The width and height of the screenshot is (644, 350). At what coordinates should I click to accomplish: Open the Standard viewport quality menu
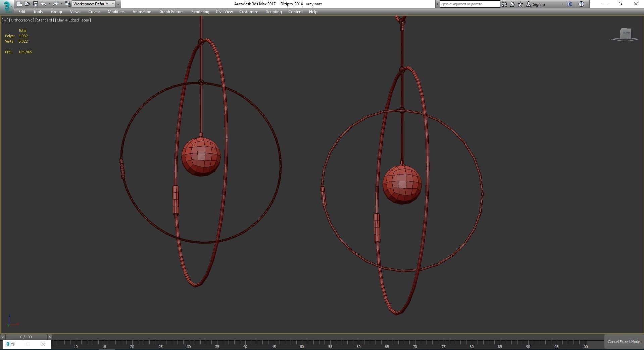pyautogui.click(x=44, y=20)
